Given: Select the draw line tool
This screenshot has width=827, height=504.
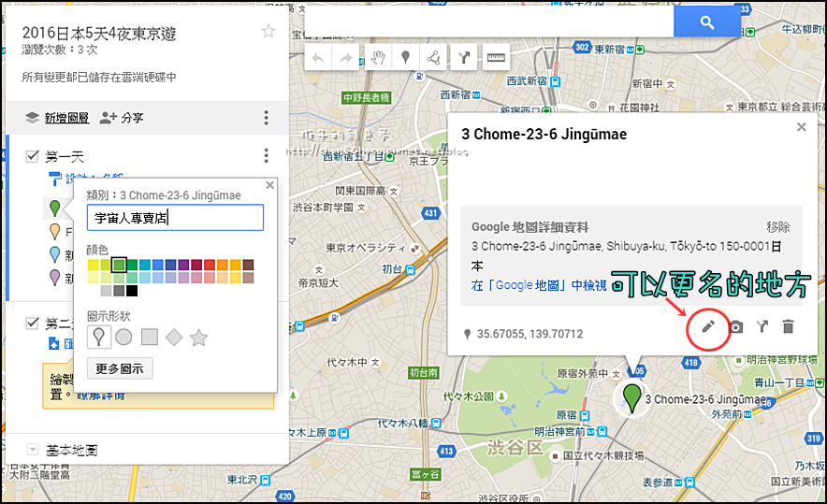Looking at the screenshot, I should tap(433, 57).
